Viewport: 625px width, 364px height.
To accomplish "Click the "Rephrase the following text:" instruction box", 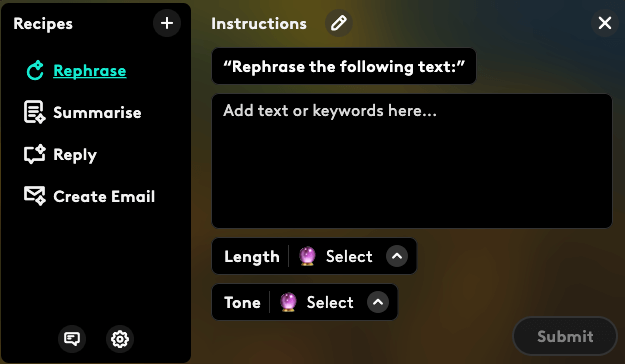I will point(344,66).
